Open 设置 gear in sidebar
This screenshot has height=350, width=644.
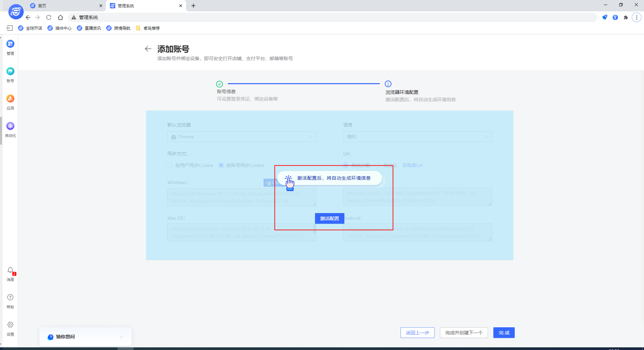pos(10,325)
